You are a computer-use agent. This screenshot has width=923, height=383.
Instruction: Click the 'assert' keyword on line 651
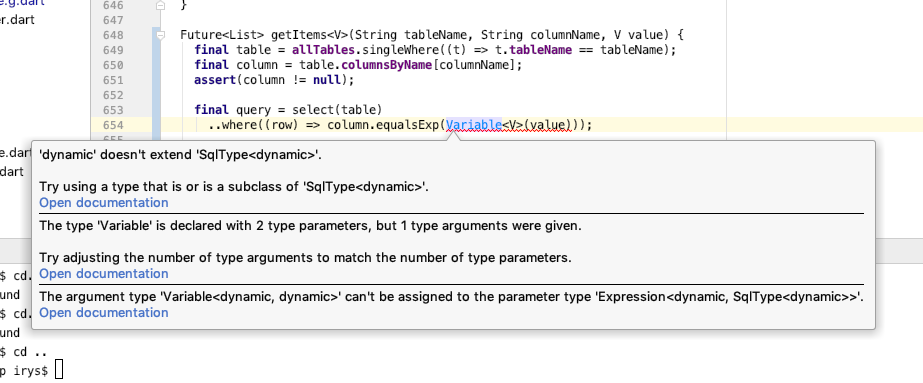tap(215, 80)
